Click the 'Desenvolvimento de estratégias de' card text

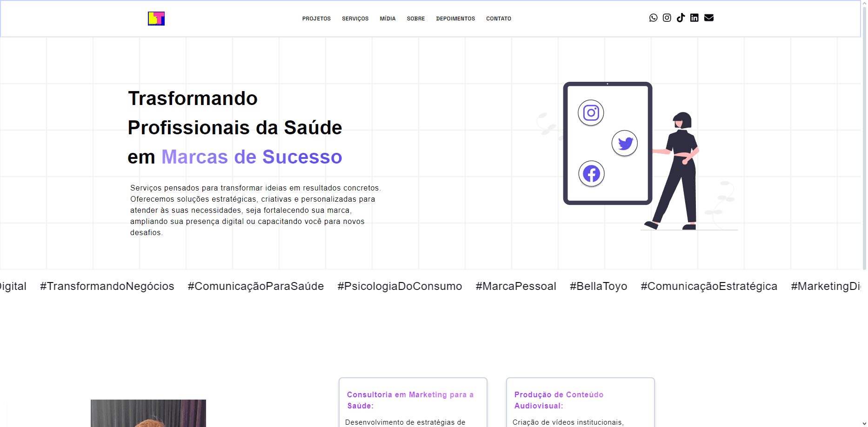pyautogui.click(x=405, y=422)
